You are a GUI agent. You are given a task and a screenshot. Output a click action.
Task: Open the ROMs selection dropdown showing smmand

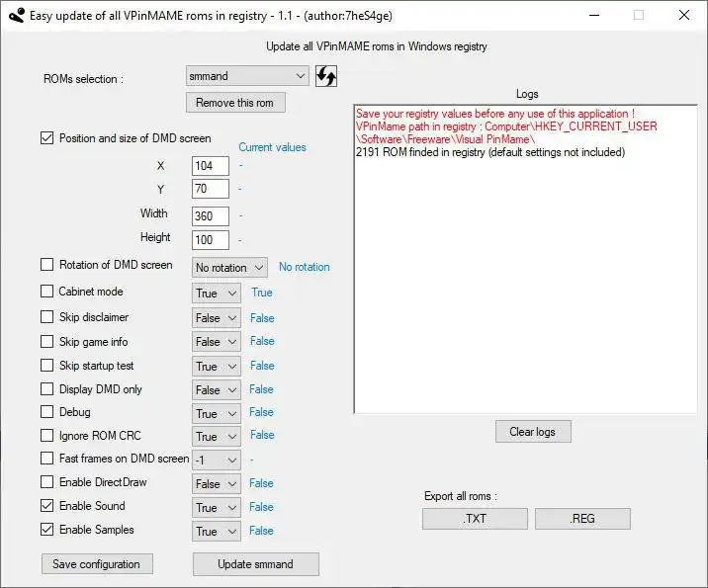click(247, 76)
